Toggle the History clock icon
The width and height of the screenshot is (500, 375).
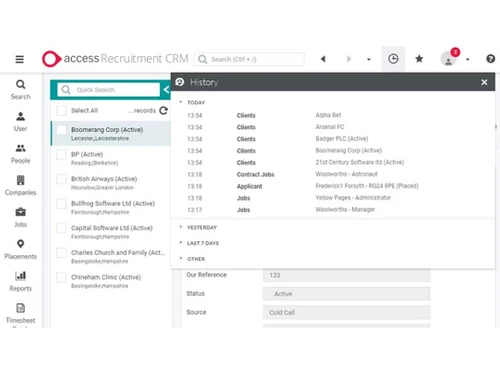[393, 59]
